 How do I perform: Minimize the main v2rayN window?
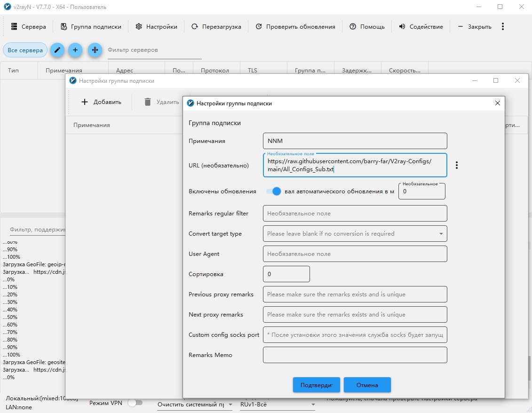tap(479, 7)
